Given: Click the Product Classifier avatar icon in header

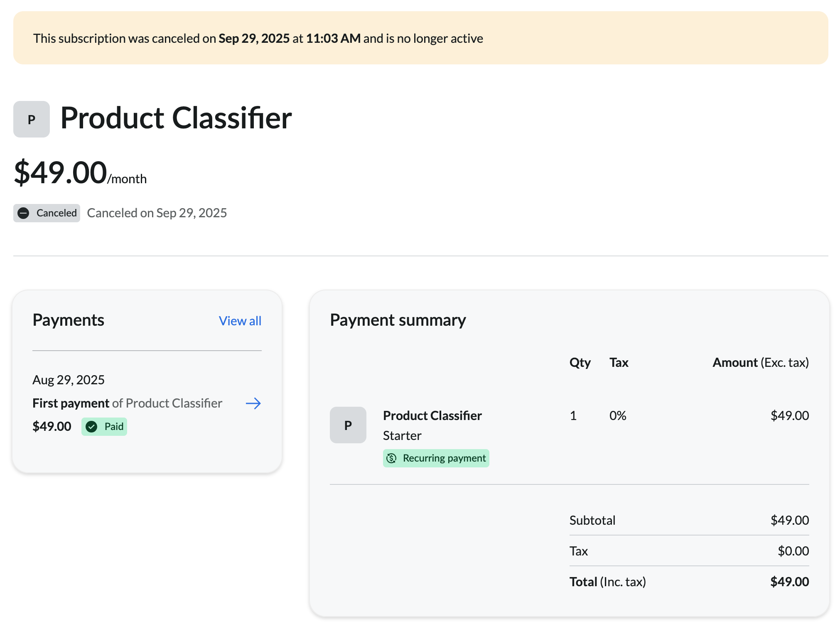Looking at the screenshot, I should 31,119.
